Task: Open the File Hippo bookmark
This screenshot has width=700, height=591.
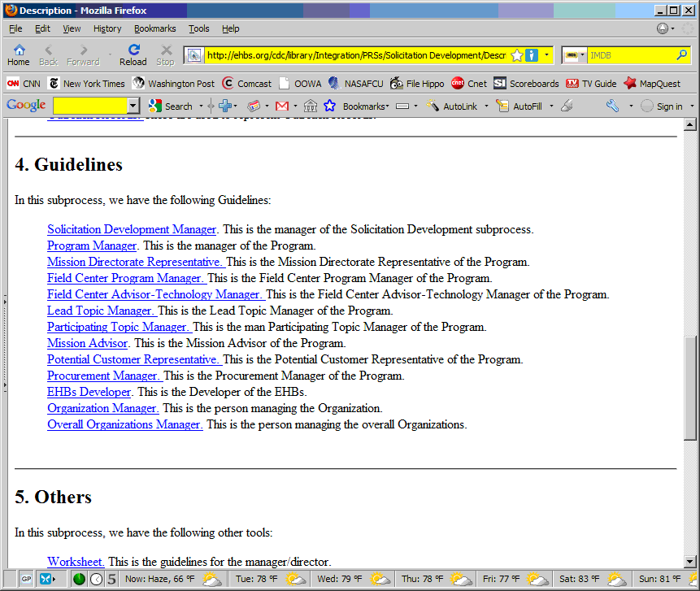Action: coord(417,84)
